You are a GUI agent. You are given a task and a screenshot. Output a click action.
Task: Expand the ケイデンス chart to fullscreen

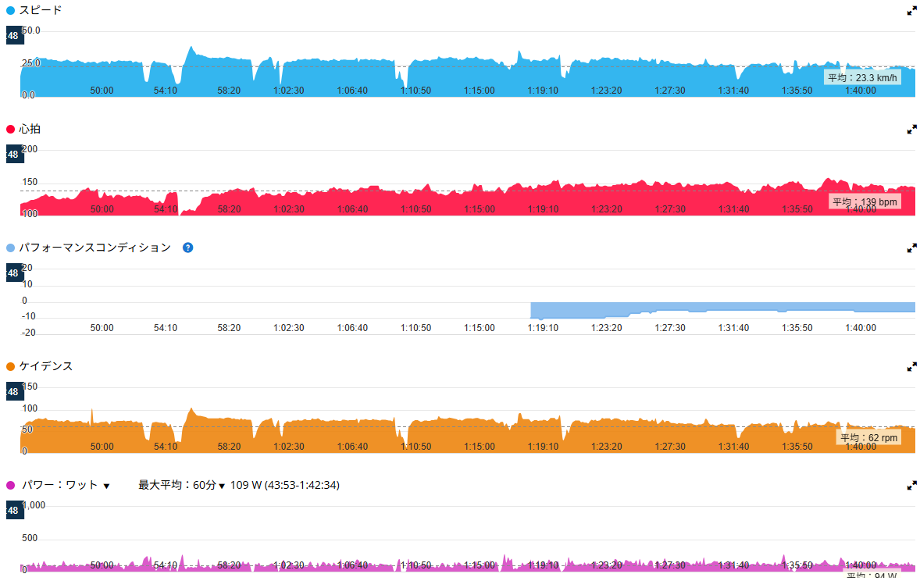(911, 366)
